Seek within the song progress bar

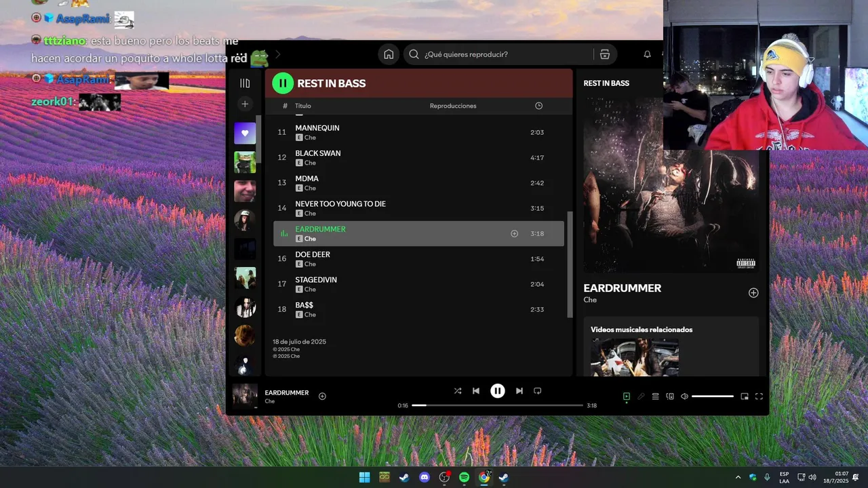pyautogui.click(x=498, y=405)
